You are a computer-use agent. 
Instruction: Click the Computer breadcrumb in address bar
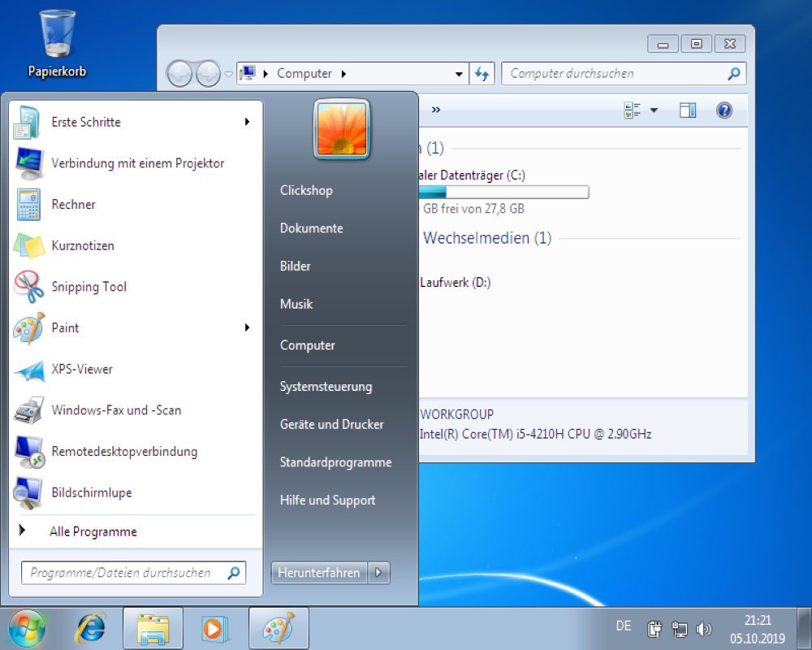(304, 74)
